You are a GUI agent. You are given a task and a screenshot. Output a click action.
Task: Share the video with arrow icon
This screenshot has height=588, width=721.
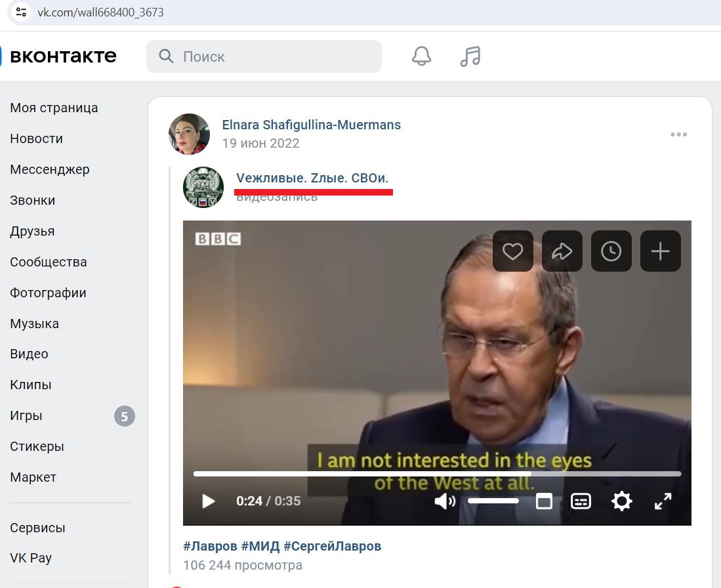[562, 251]
